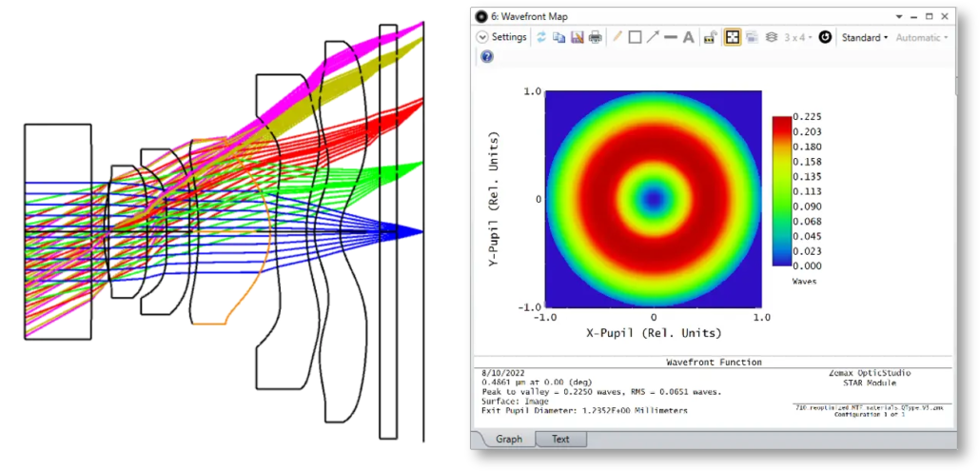Image resolution: width=980 pixels, height=472 pixels.
Task: Open the help question mark icon
Action: pyautogui.click(x=487, y=57)
